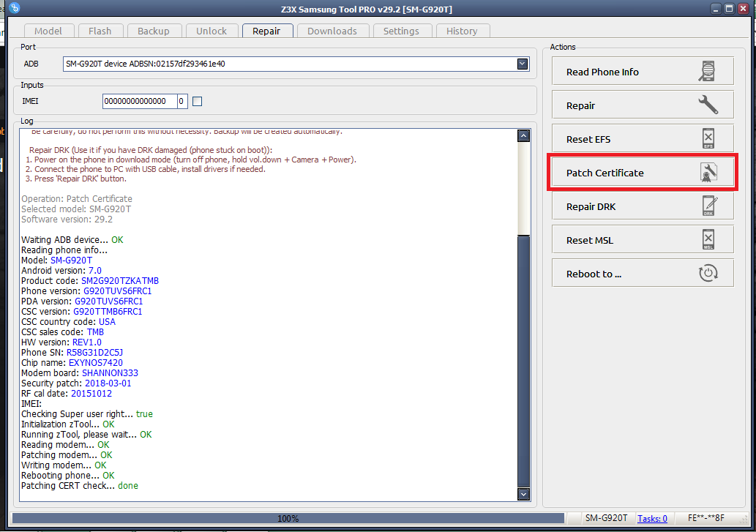
Task: Click the Repair DRK button label
Action: coord(591,207)
